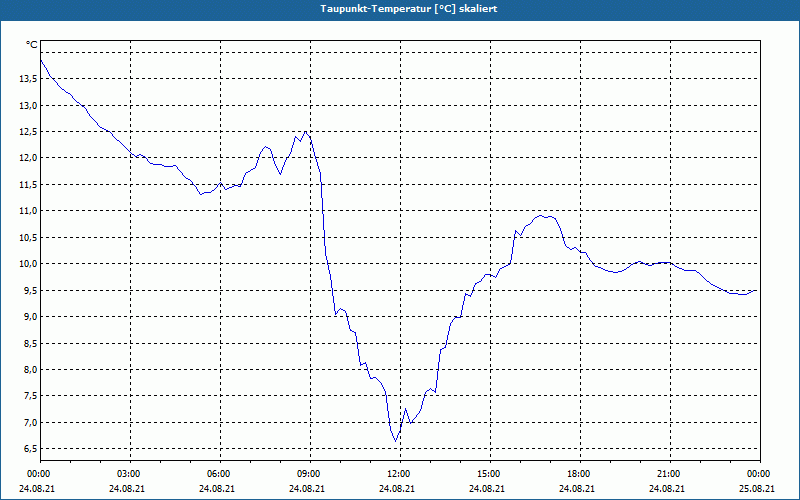Click the 8,5 y-axis label
The height and width of the screenshot is (500, 800).
[30, 343]
